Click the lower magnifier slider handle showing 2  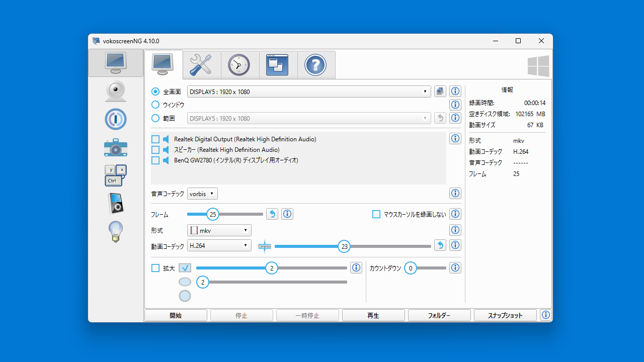[x=202, y=282]
